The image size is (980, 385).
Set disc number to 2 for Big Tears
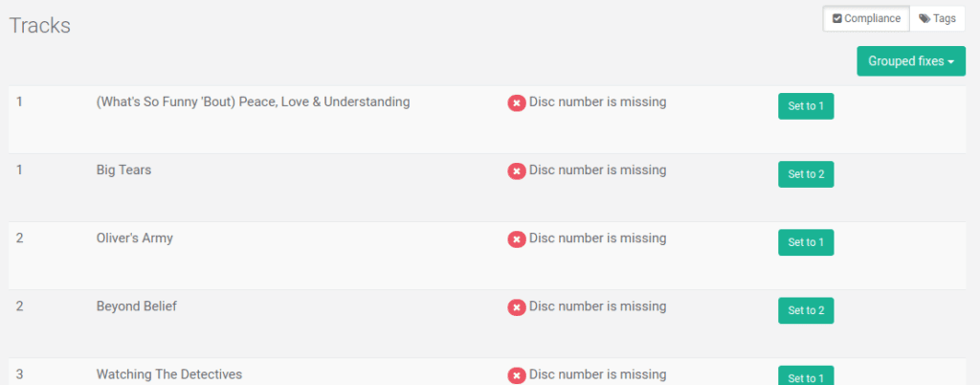coord(805,174)
